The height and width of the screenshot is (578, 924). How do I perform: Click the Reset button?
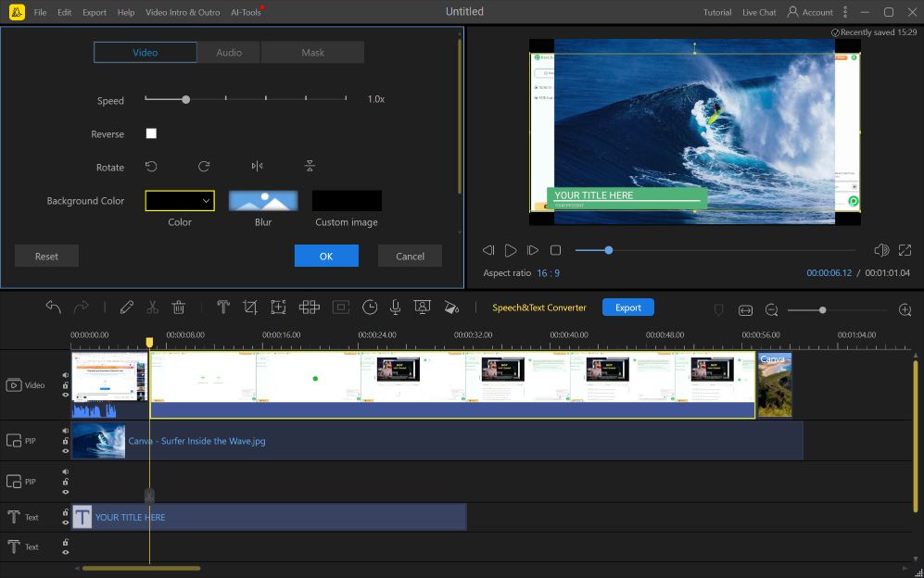tap(46, 256)
